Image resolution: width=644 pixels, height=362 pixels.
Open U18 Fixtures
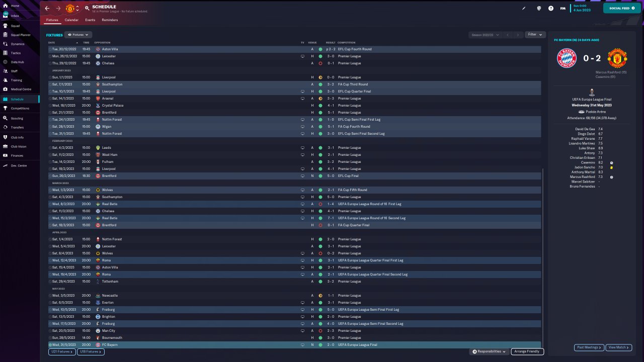point(91,352)
